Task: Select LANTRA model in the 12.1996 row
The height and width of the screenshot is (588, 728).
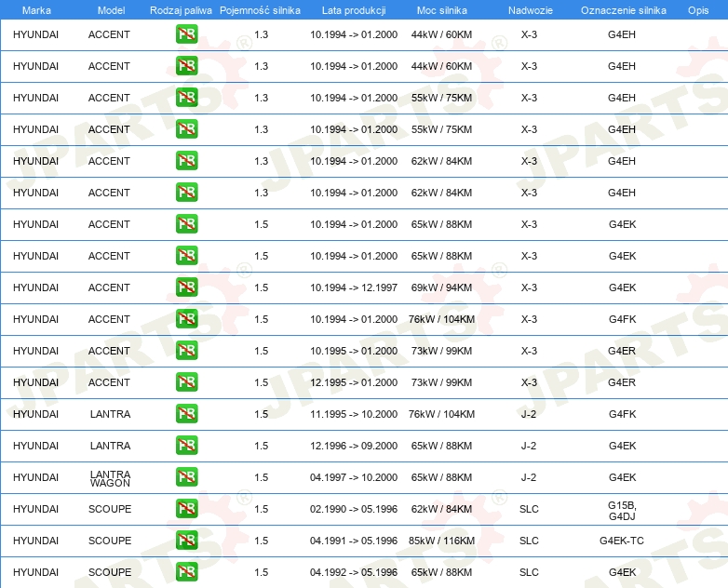Action: (110, 446)
